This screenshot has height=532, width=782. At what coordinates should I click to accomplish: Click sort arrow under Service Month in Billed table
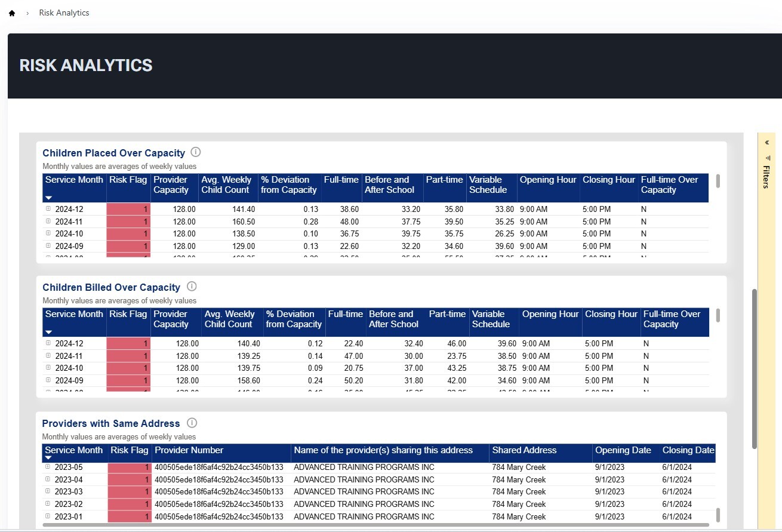49,332
